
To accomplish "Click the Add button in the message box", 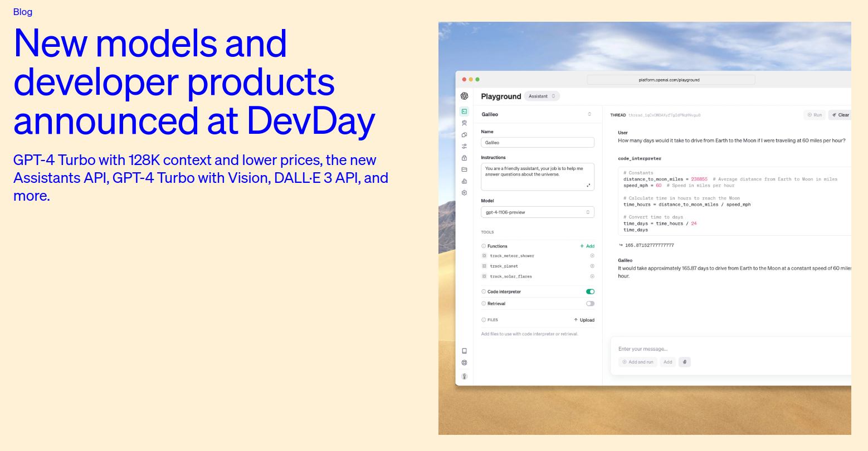I will (668, 362).
